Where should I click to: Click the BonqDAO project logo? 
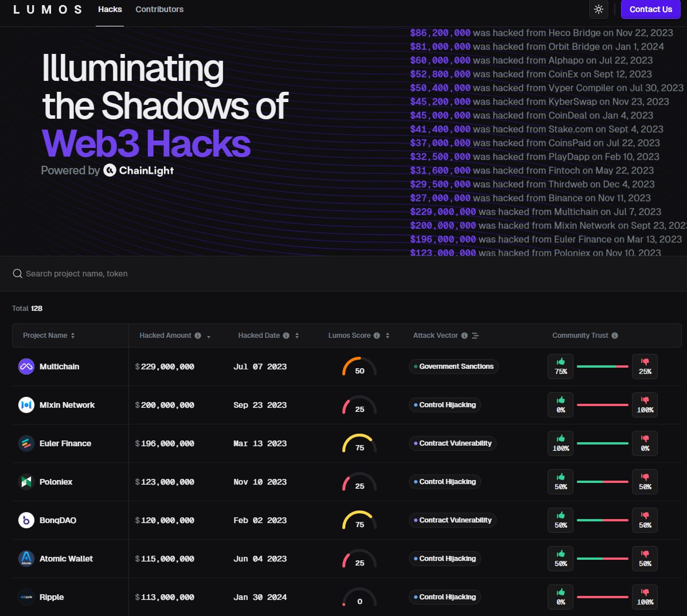pos(26,520)
